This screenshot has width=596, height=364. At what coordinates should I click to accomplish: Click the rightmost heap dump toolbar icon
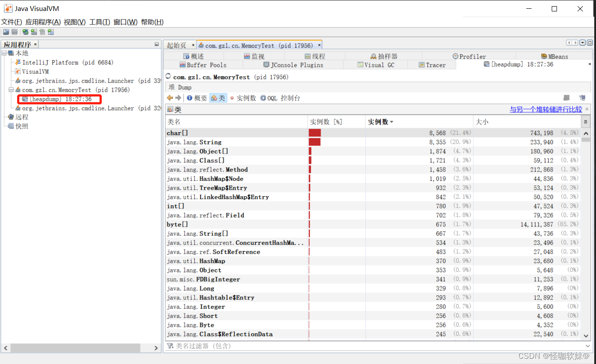pos(582,98)
